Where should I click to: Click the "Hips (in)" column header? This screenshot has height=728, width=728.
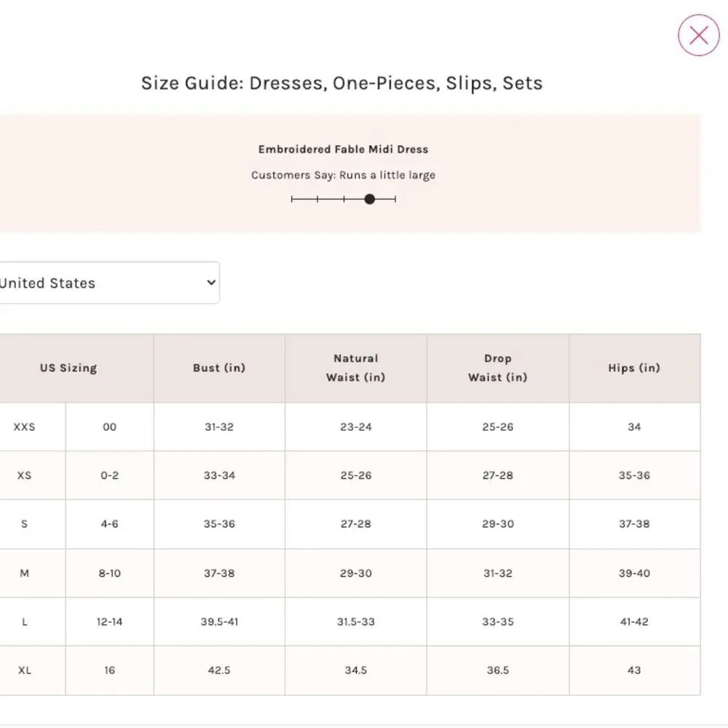click(634, 368)
